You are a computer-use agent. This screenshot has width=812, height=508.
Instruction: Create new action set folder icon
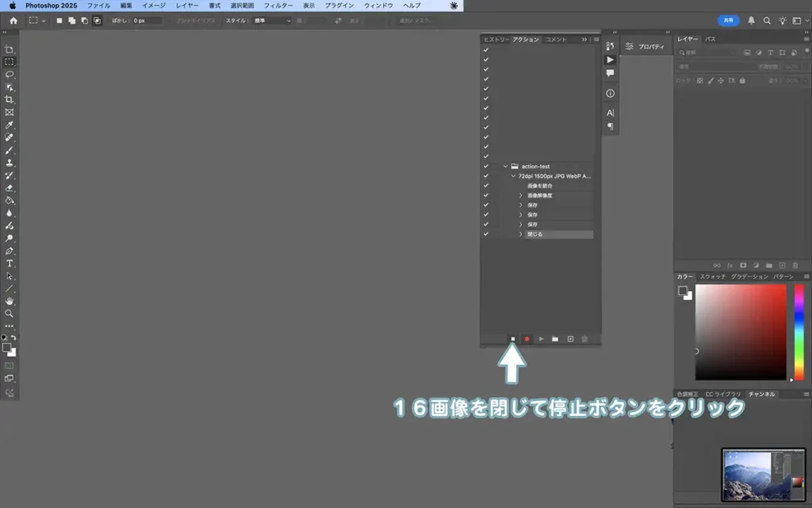coord(555,339)
